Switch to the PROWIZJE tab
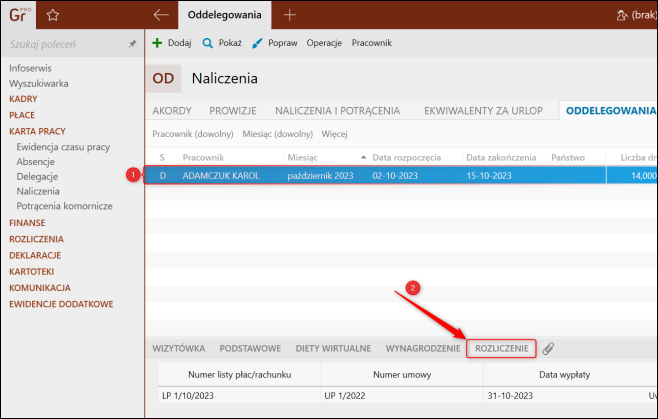658x419 pixels. 233,111
